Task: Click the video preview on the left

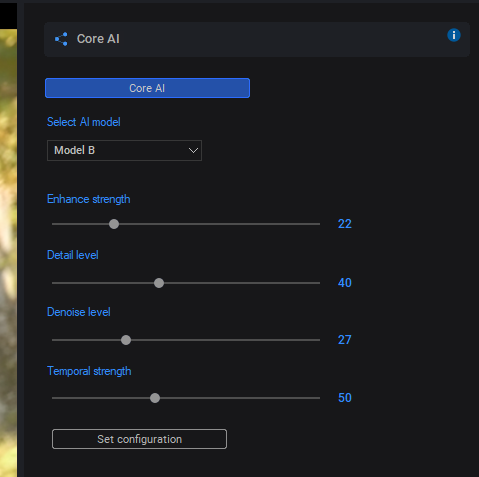Action: click(8, 253)
